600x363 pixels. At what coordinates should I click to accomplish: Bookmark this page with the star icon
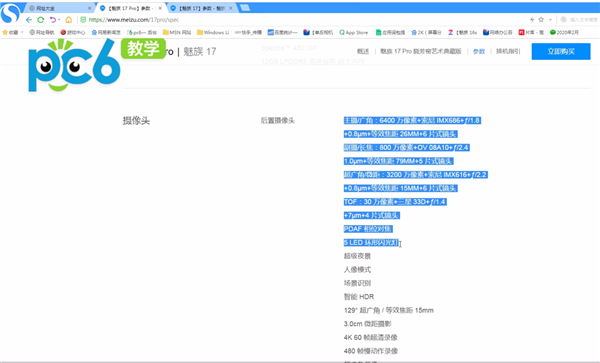point(541,20)
